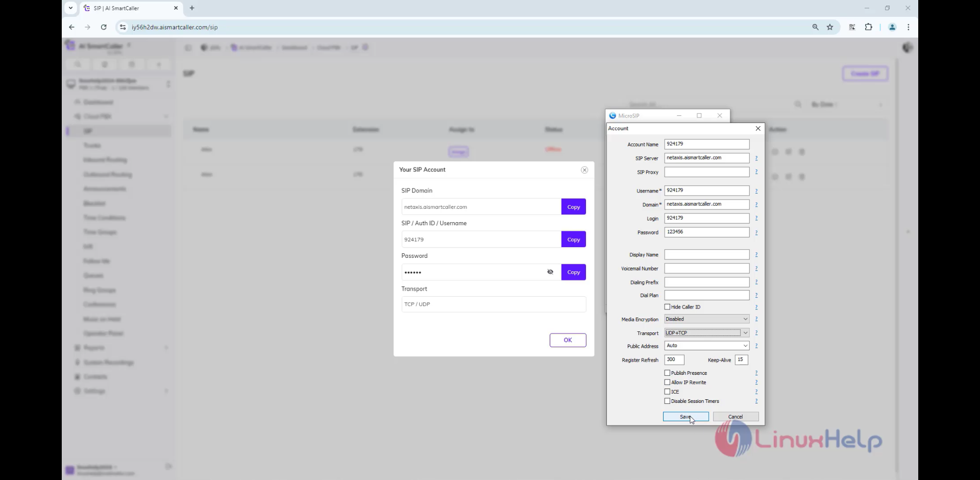Screen dimensions: 980x480
Task: Toggle Disable Session Timers checkbox
Action: [x=667, y=401]
